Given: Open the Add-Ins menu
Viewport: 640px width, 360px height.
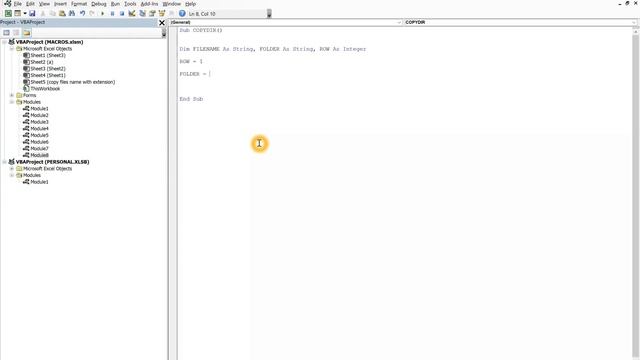Looking at the screenshot, I should (x=149, y=4).
